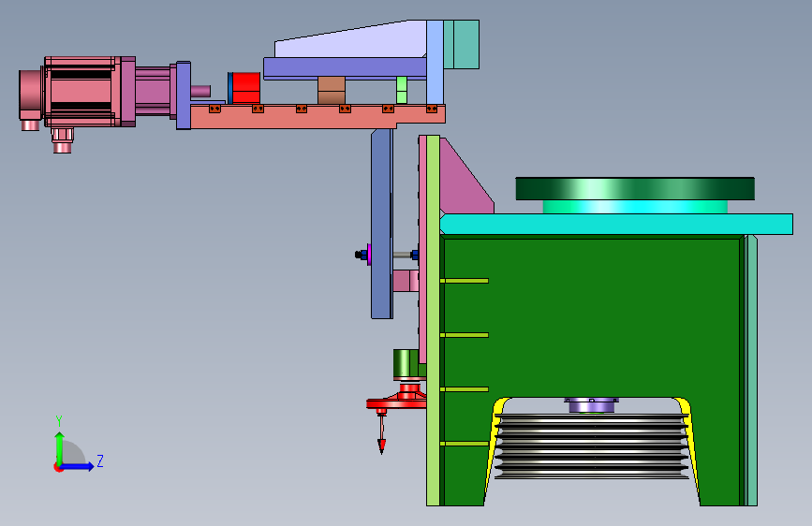Click the red origin of the axis triad
The image size is (812, 526).
[58, 467]
